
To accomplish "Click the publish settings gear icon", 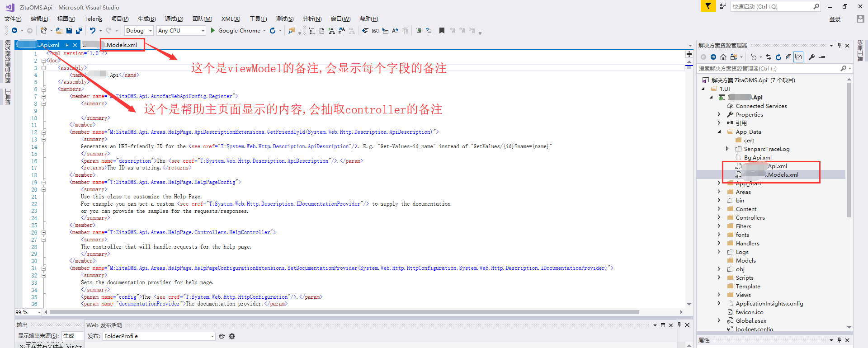I will coord(232,336).
